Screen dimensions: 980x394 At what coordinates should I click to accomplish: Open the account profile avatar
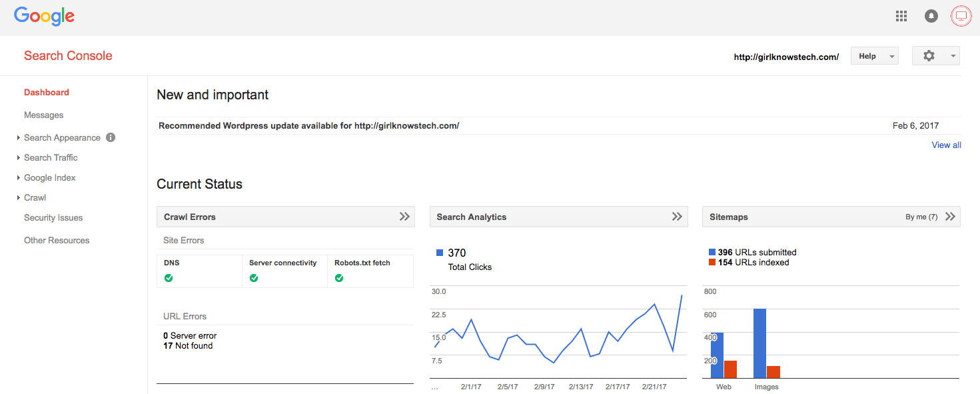[961, 16]
